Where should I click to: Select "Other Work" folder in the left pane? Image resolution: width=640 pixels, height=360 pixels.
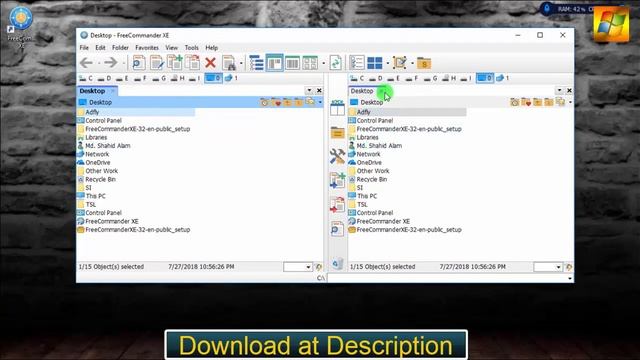[x=101, y=171]
